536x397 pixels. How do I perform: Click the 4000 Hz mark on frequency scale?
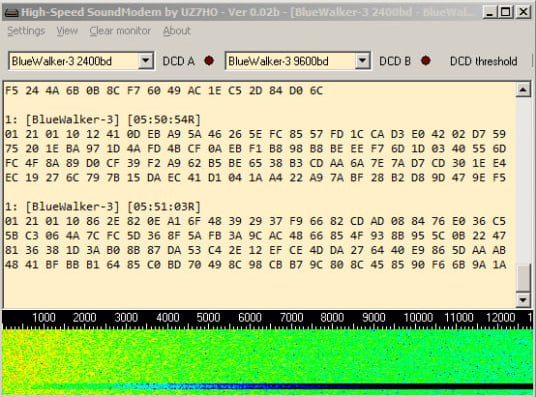168,318
